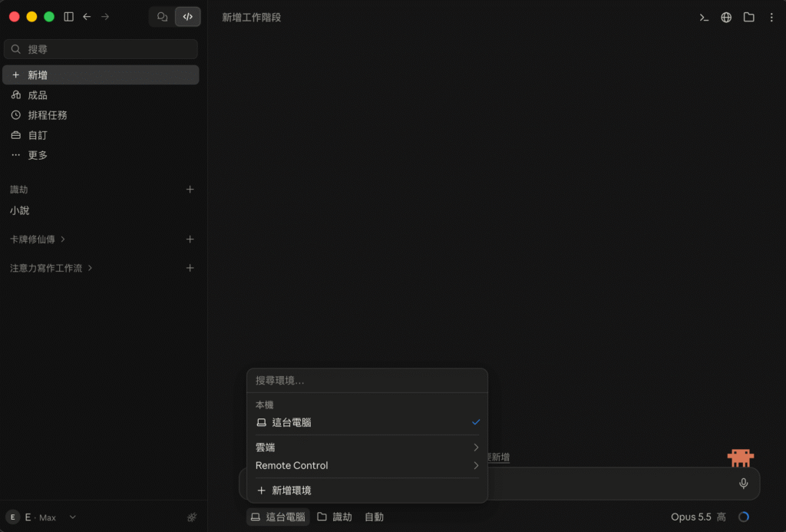786x532 pixels.
Task: Add a session to 注意力寫作工作流 with plus
Action: pos(190,268)
